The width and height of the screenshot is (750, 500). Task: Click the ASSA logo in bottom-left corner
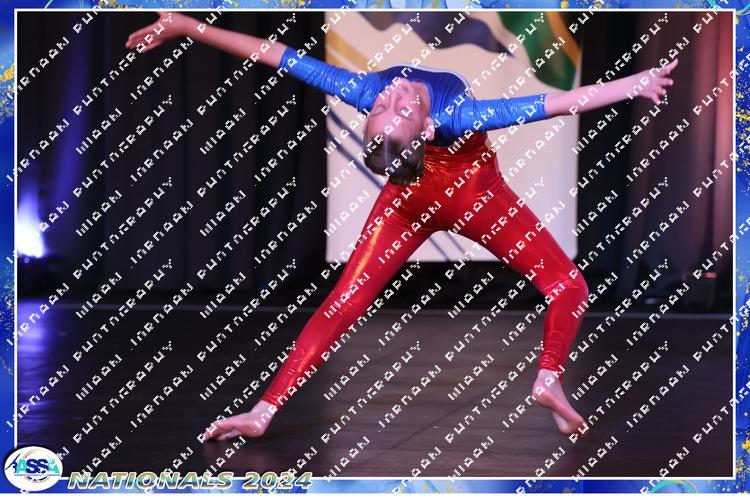click(x=32, y=468)
